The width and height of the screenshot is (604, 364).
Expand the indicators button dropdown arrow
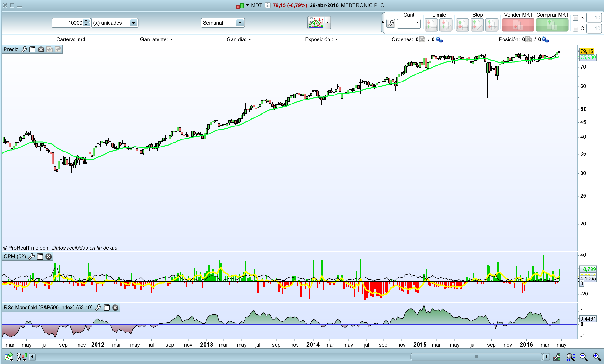pos(327,22)
